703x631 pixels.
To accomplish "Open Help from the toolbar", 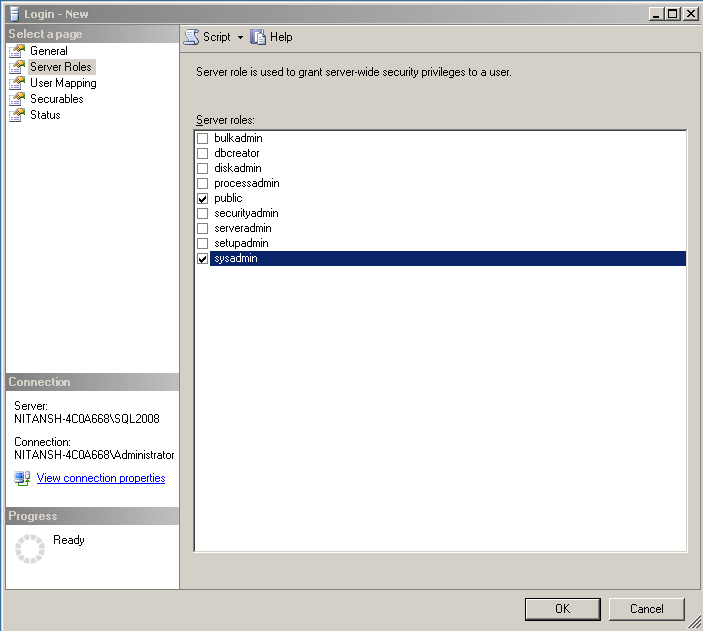I will [281, 37].
